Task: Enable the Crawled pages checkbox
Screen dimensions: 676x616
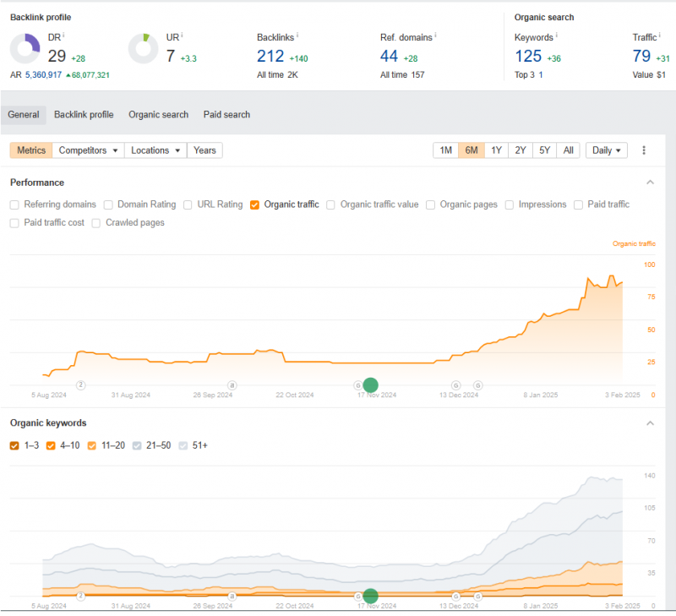Action: 96,223
